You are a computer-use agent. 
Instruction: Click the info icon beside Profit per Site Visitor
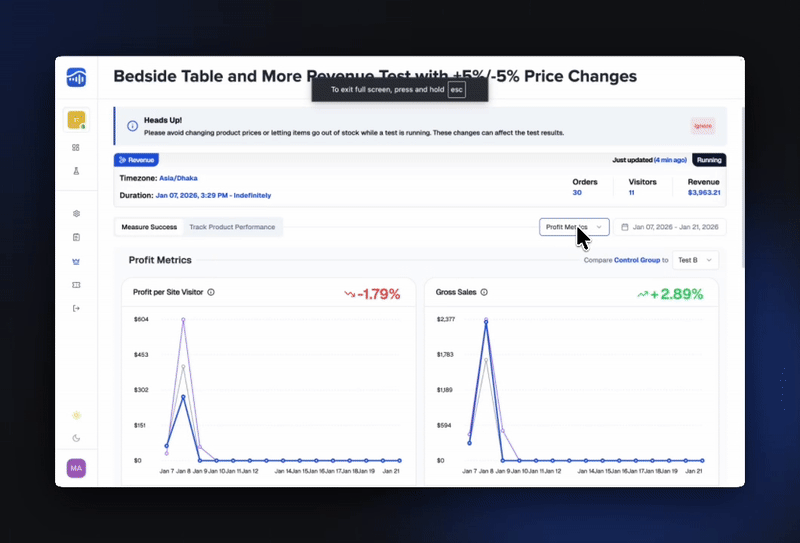tap(211, 293)
